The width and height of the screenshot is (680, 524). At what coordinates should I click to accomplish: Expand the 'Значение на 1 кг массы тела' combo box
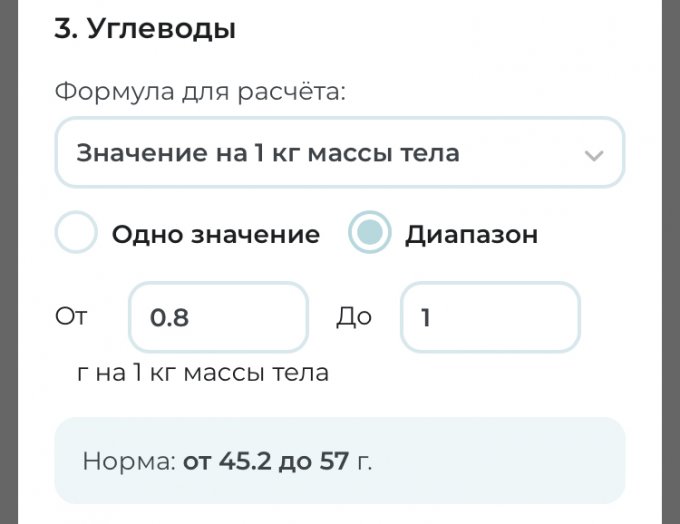click(339, 153)
